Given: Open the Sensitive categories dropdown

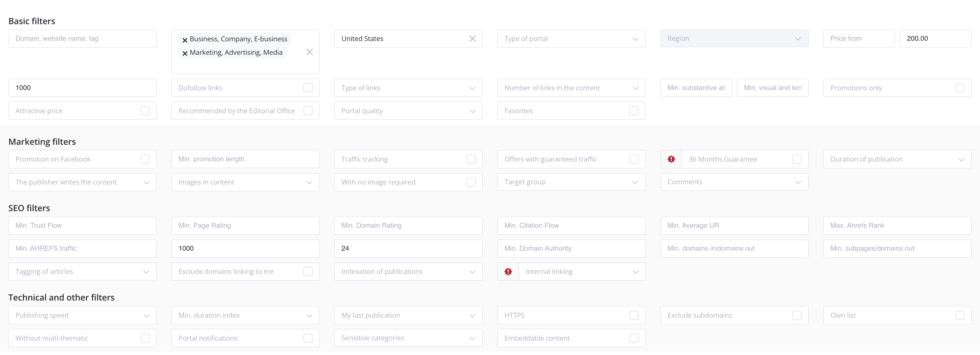Looking at the screenshot, I should coord(408,338).
